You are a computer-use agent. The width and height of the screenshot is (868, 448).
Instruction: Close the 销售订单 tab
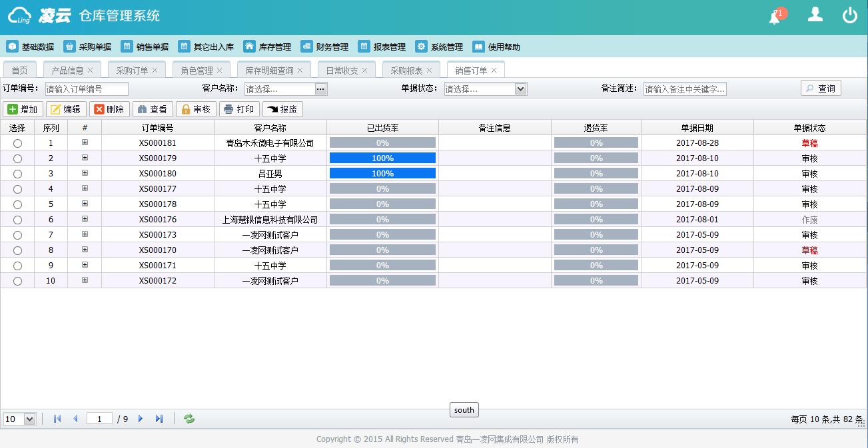[494, 70]
